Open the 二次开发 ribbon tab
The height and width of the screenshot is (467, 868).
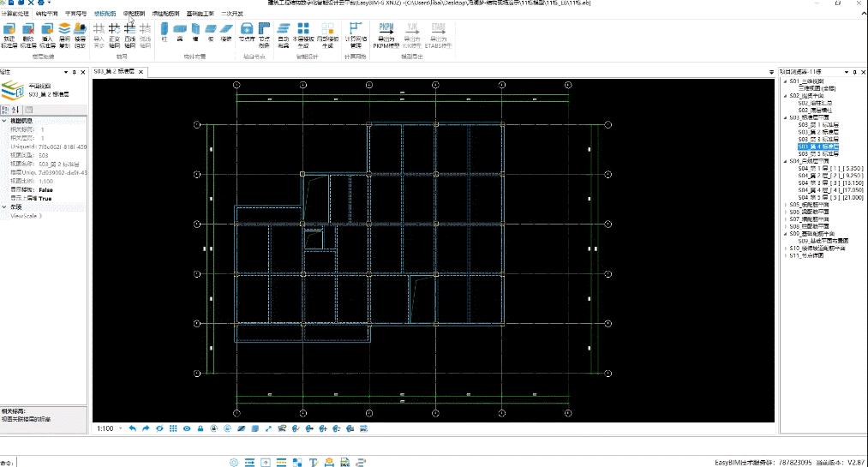(230, 15)
